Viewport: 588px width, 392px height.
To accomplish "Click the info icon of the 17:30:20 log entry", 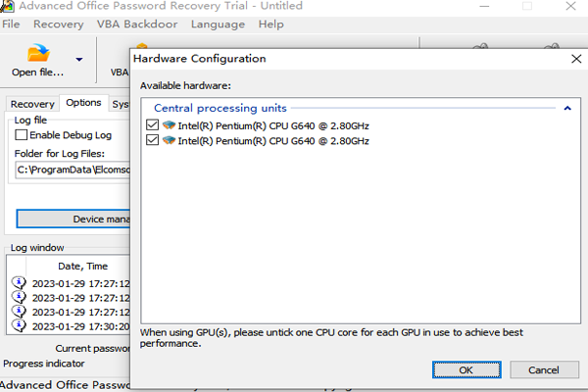I will coord(19,325).
